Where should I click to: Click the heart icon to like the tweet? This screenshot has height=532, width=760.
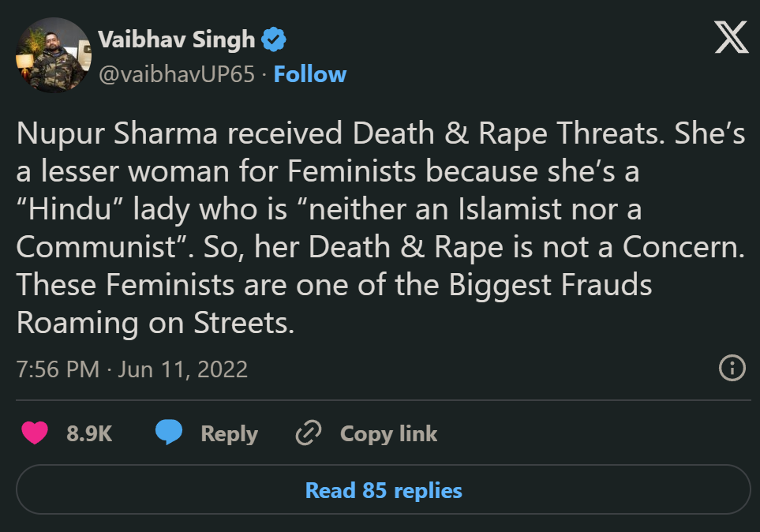click(35, 433)
